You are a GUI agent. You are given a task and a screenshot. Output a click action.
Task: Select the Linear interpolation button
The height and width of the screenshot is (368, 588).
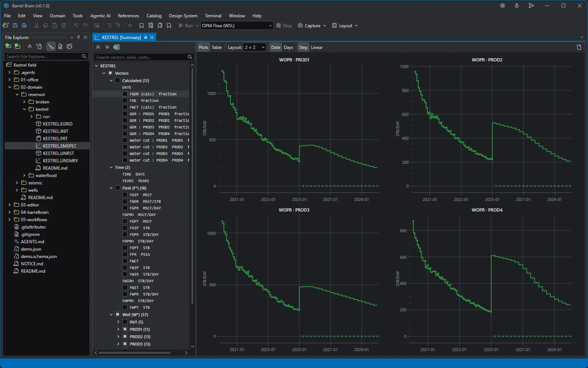point(317,47)
